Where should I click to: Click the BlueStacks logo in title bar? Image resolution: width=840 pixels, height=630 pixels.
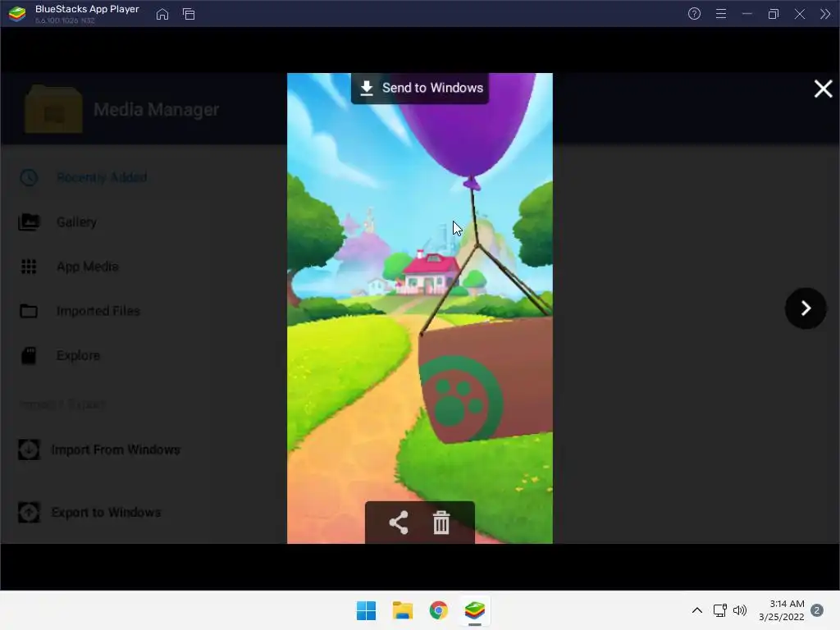pyautogui.click(x=17, y=14)
